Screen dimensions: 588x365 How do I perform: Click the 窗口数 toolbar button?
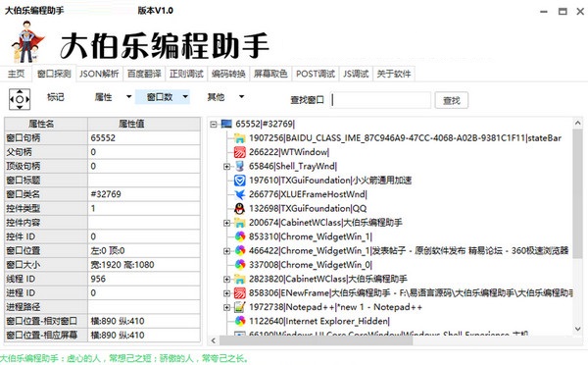click(x=160, y=97)
